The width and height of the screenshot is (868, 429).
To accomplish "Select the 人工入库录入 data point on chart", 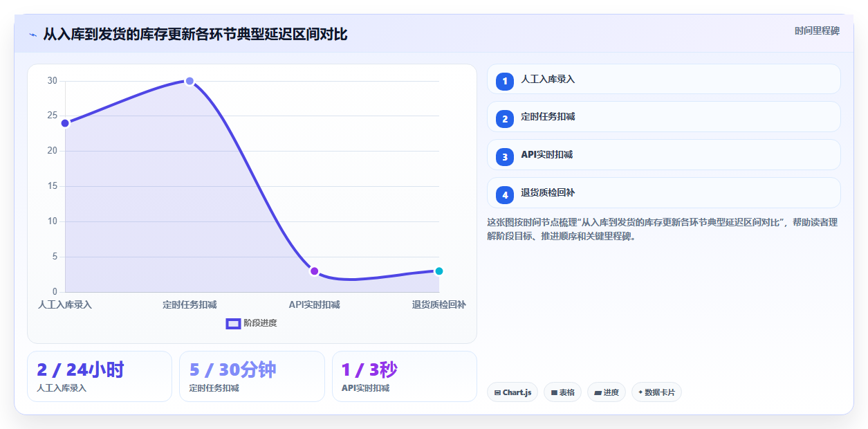I will point(65,123).
